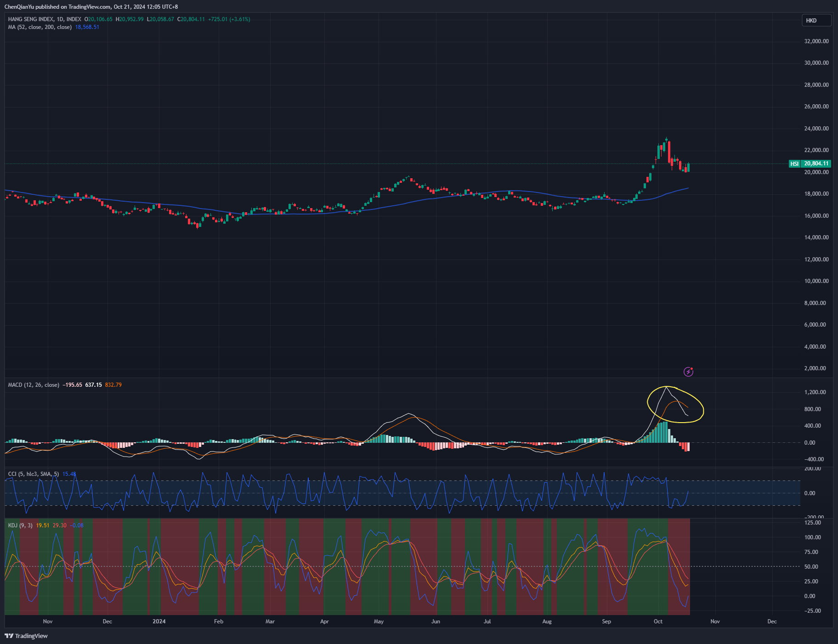The image size is (838, 644).
Task: Click the May label on time axis
Action: (x=379, y=621)
